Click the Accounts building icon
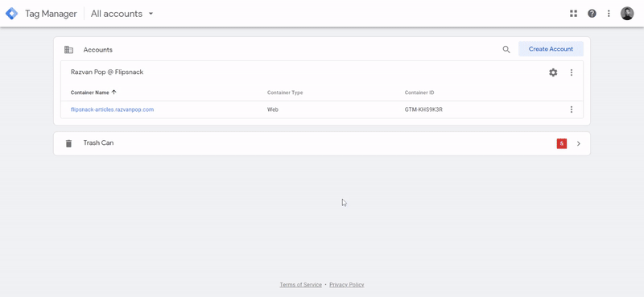644x297 pixels. 68,50
